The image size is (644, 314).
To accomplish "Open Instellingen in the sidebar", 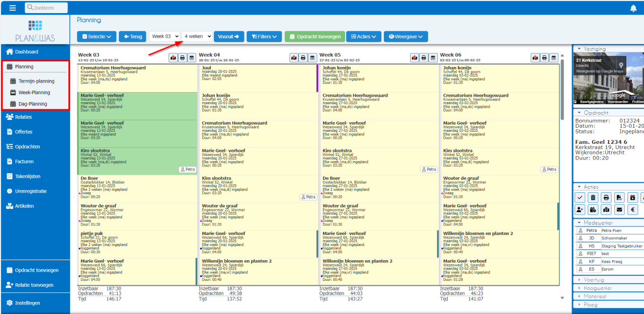I will coord(27,303).
